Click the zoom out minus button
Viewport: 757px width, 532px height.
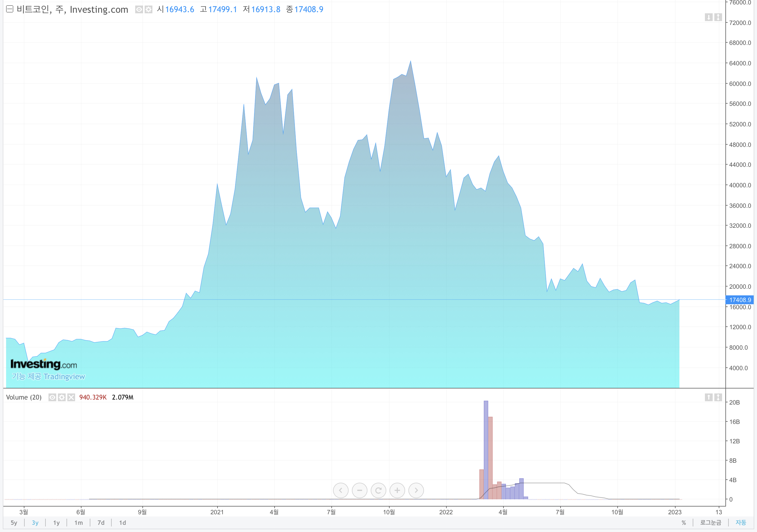point(359,490)
